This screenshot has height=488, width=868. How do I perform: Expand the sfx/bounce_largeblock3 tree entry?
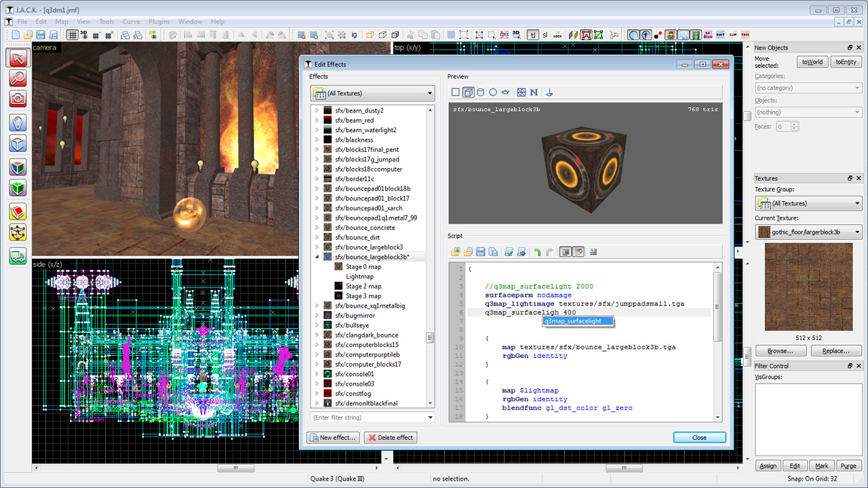coord(317,247)
